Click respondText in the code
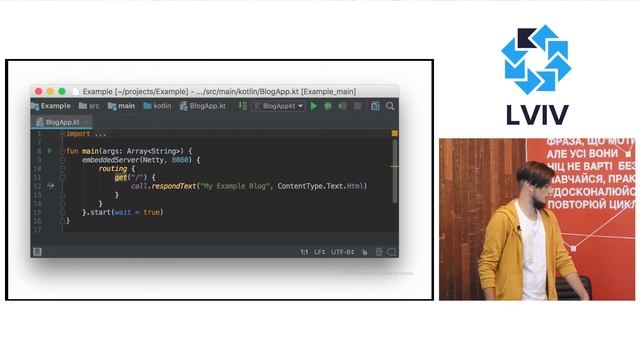Screen dimensions: 640x360 click(x=174, y=186)
